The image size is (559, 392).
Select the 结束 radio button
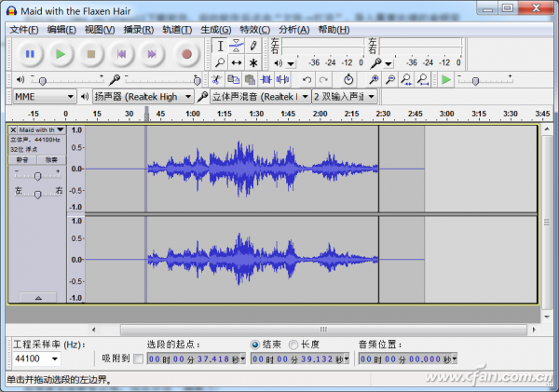click(255, 345)
